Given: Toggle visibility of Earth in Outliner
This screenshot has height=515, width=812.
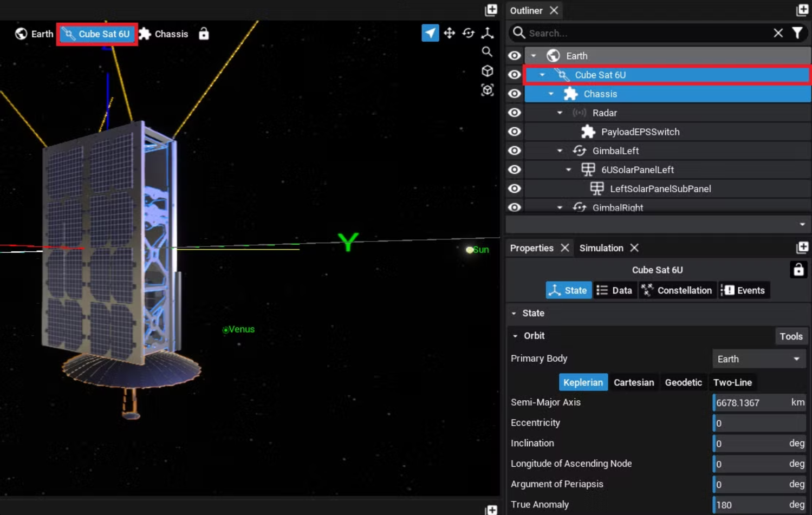Looking at the screenshot, I should pos(514,56).
